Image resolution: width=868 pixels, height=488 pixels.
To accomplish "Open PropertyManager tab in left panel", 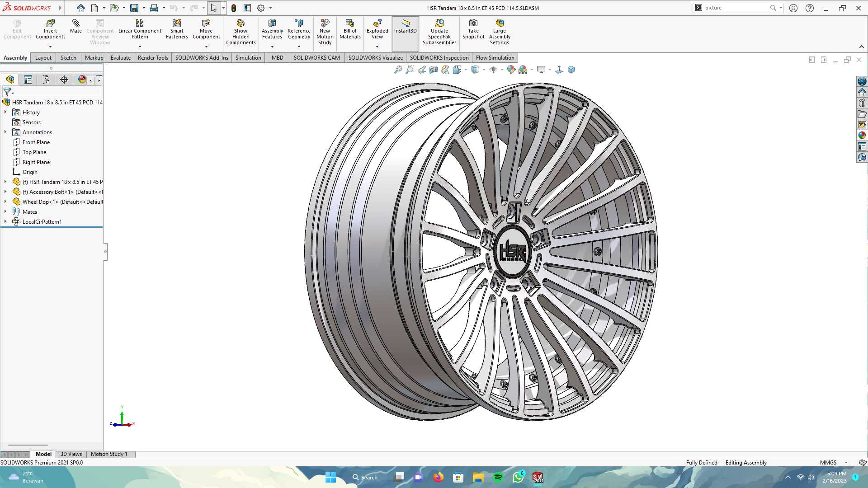I will (x=28, y=80).
